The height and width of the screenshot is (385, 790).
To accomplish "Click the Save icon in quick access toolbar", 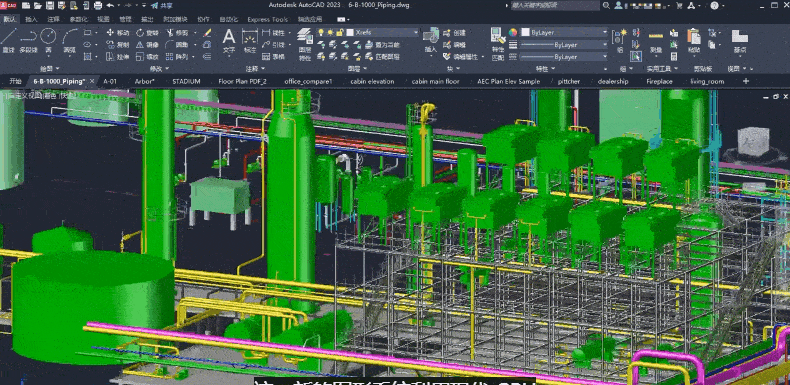I will pyautogui.click(x=49, y=6).
